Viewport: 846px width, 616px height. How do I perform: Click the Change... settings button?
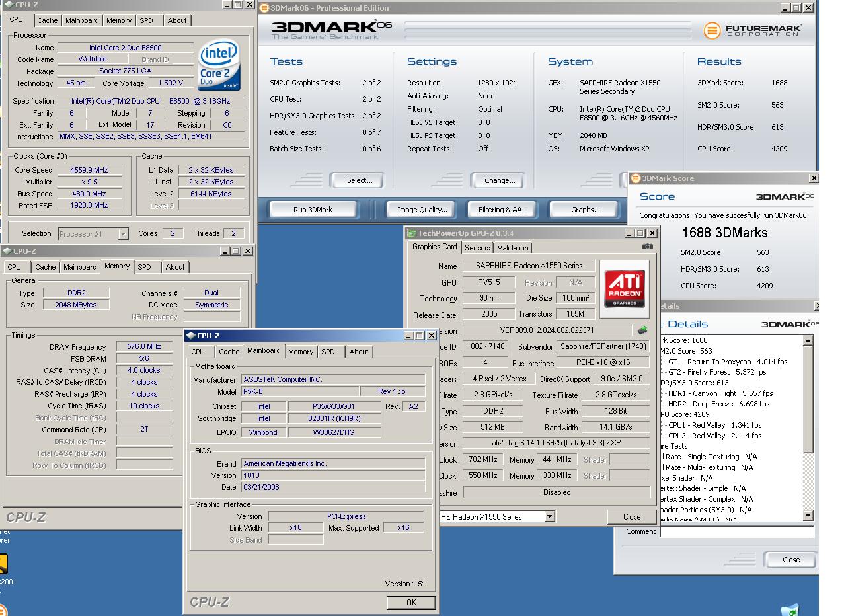pos(500,180)
